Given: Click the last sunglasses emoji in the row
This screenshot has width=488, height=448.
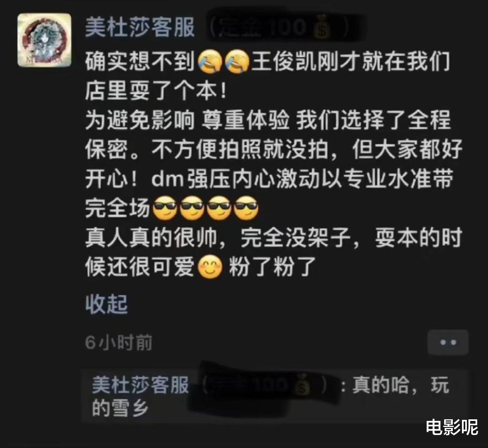Looking at the screenshot, I should 246,208.
